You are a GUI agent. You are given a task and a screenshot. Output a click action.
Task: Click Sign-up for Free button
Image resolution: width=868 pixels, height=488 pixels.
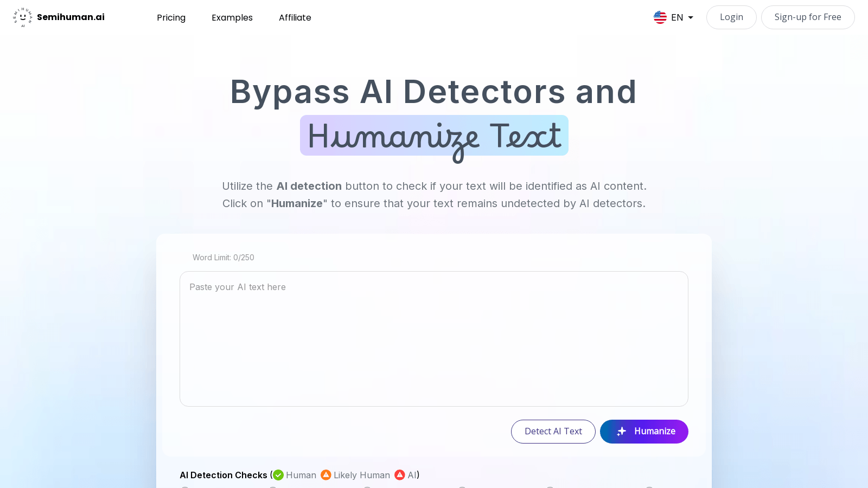pos(807,17)
